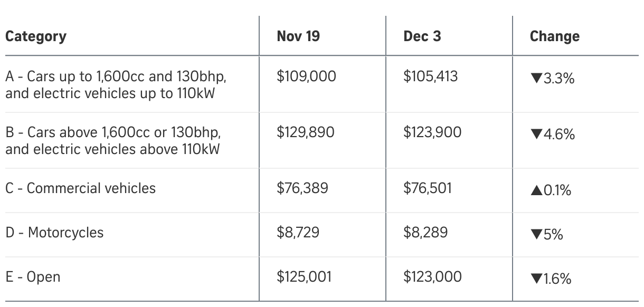The image size is (644, 307).
Task: Click the D - Motorcycles row label
Action: tap(55, 233)
